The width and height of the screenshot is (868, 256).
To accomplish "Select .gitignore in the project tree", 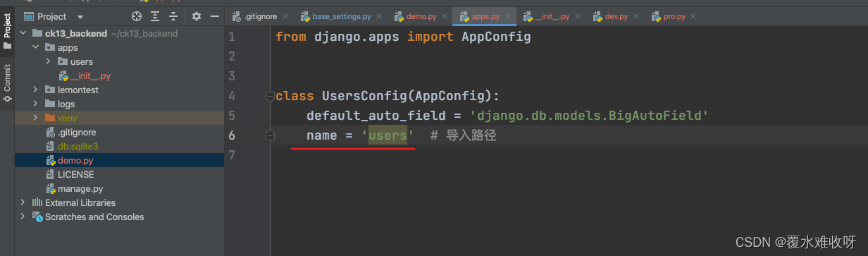I will 77,132.
